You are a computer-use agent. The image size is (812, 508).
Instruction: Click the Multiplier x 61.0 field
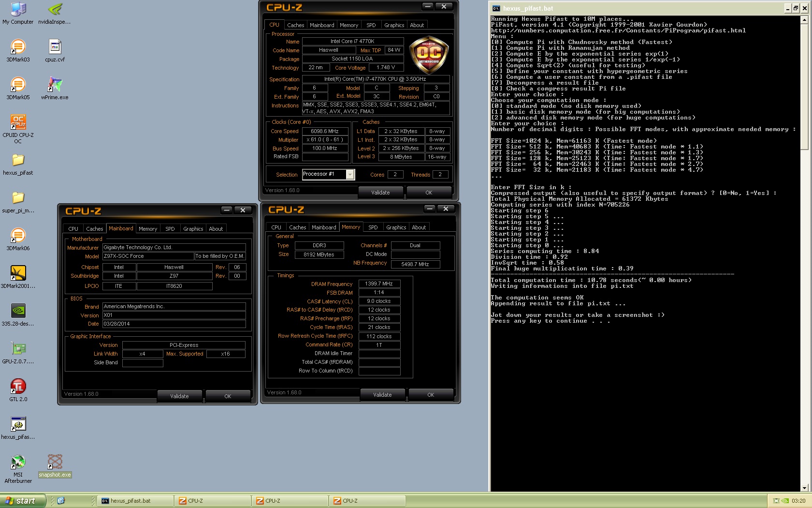point(325,140)
